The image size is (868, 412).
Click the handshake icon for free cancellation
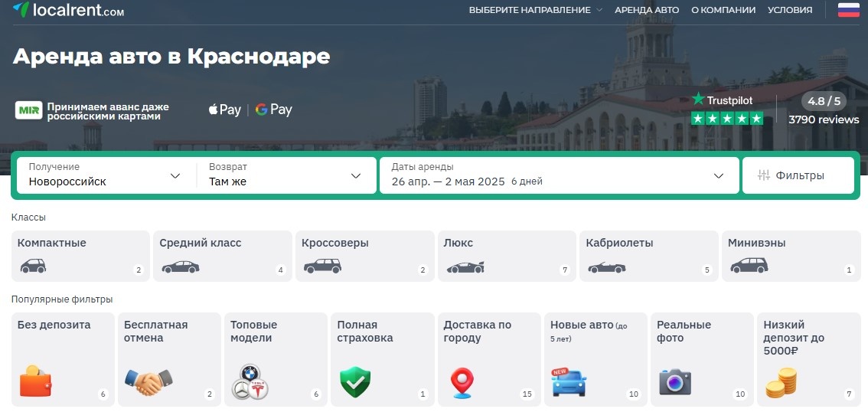click(148, 382)
